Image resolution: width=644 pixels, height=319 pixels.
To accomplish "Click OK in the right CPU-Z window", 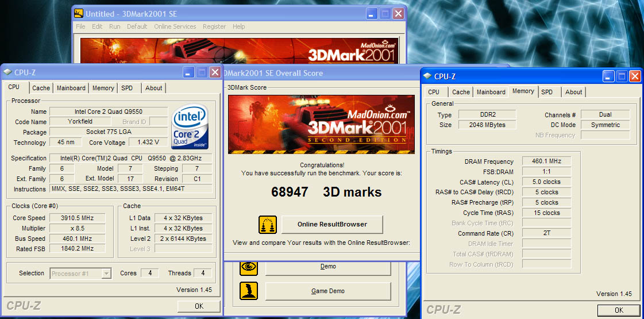I will pyautogui.click(x=619, y=310).
